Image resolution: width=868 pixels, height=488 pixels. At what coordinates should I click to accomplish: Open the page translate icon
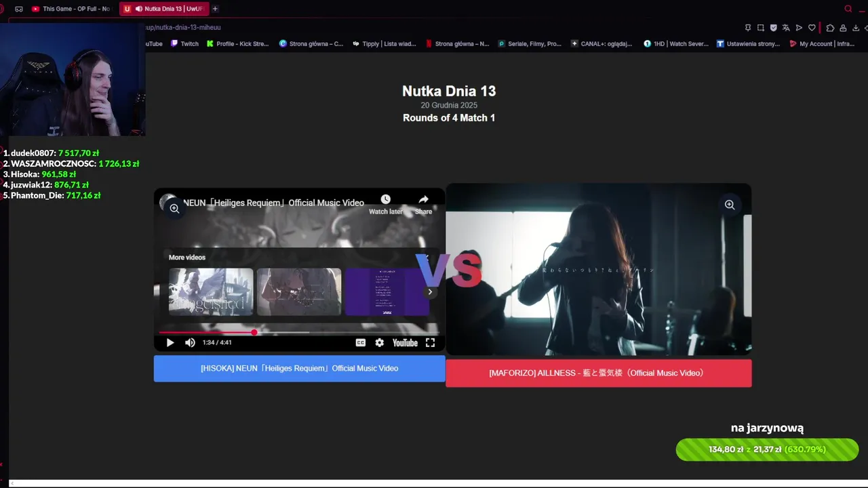pos(786,28)
